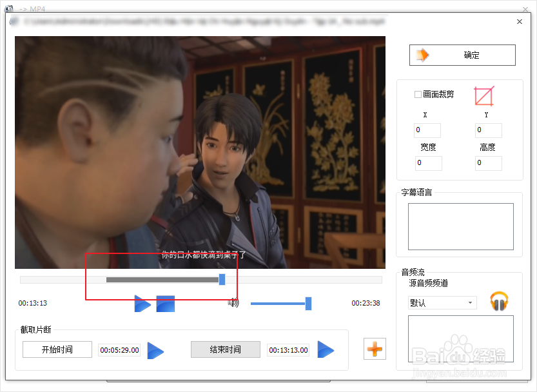Click the red crop rectangle icon
Viewport: 537px width, 392px height.
[484, 96]
